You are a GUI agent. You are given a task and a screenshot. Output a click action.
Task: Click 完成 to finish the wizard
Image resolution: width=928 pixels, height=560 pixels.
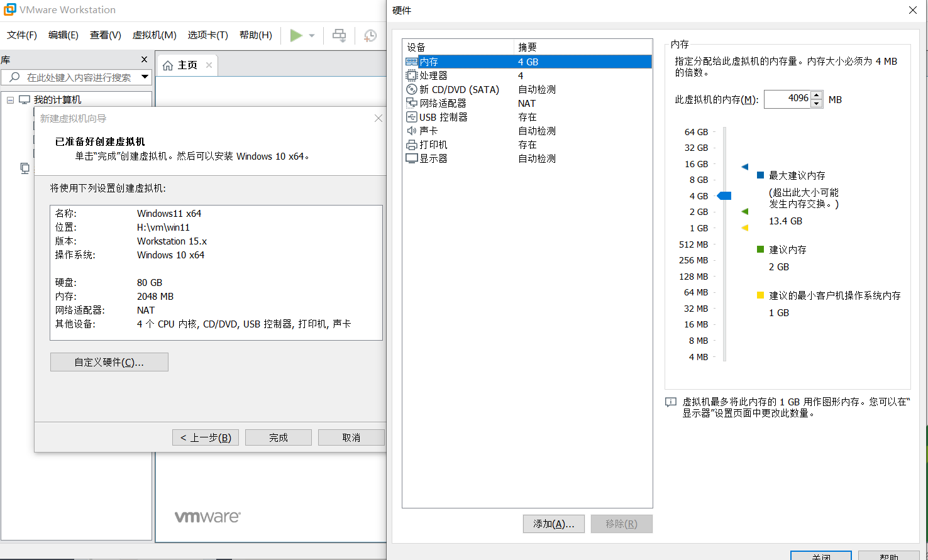tap(279, 437)
